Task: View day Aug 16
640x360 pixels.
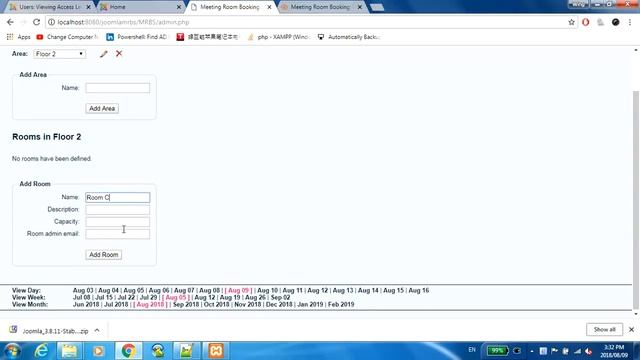Action: pyautogui.click(x=419, y=290)
